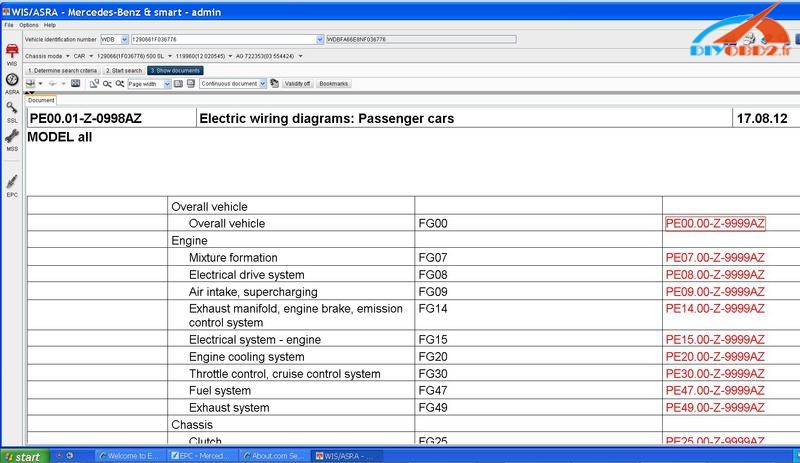
Task: Open the Options menu
Action: coord(27,23)
